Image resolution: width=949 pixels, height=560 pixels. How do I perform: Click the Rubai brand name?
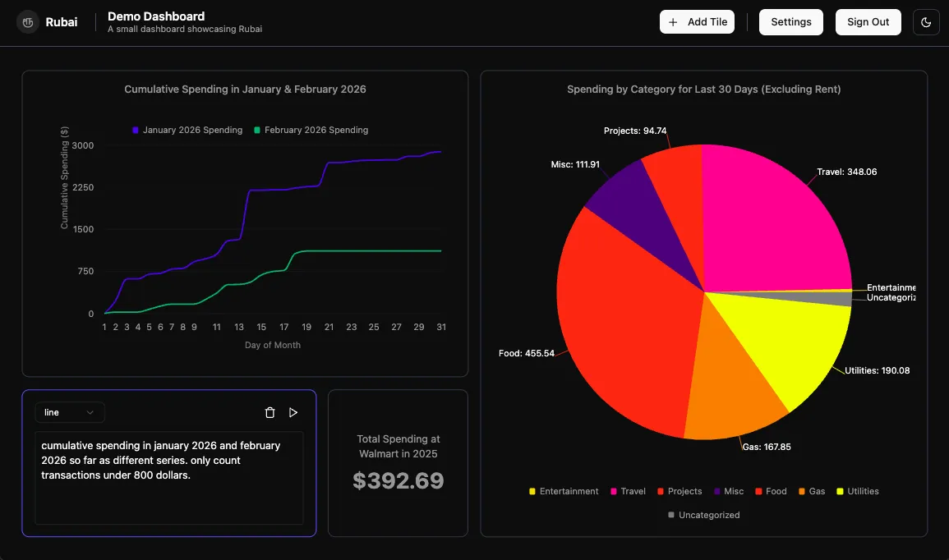(x=61, y=22)
